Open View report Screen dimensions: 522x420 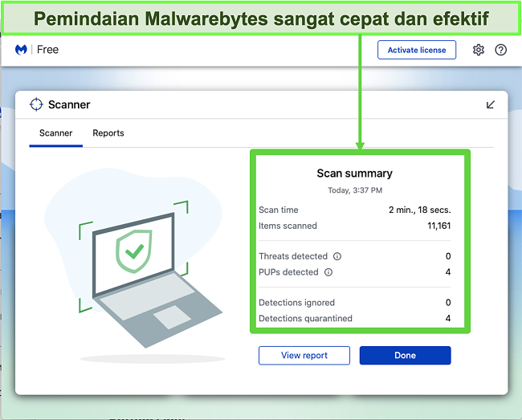[304, 356]
